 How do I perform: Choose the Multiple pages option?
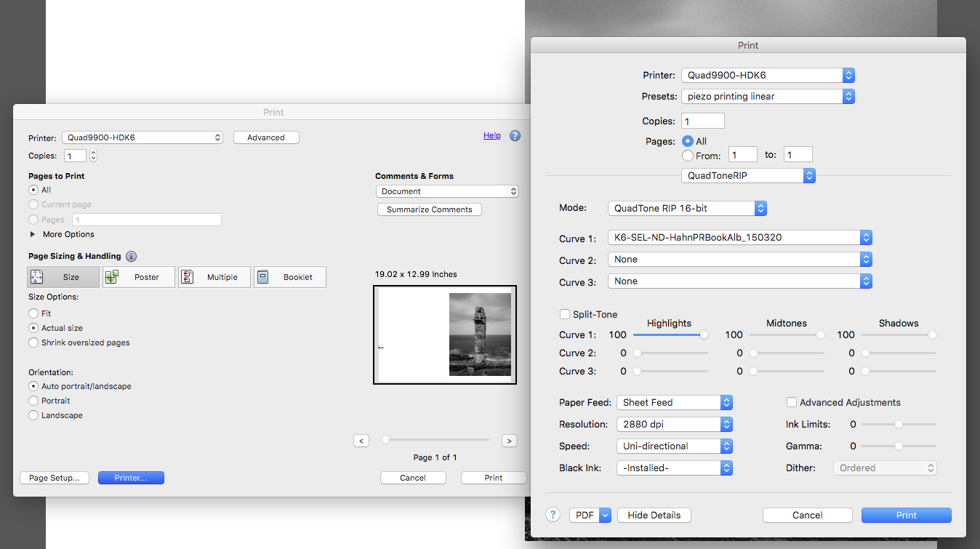point(214,277)
